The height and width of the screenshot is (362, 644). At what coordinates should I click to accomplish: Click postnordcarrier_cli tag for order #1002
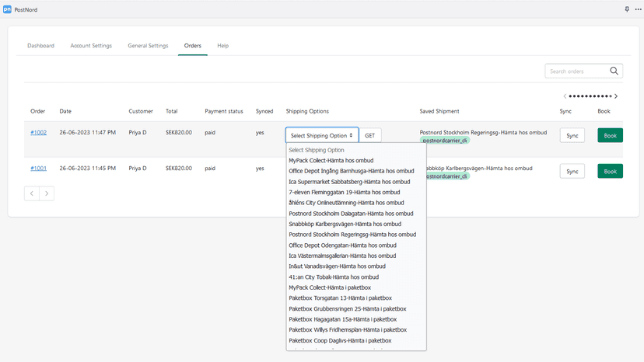(x=445, y=141)
